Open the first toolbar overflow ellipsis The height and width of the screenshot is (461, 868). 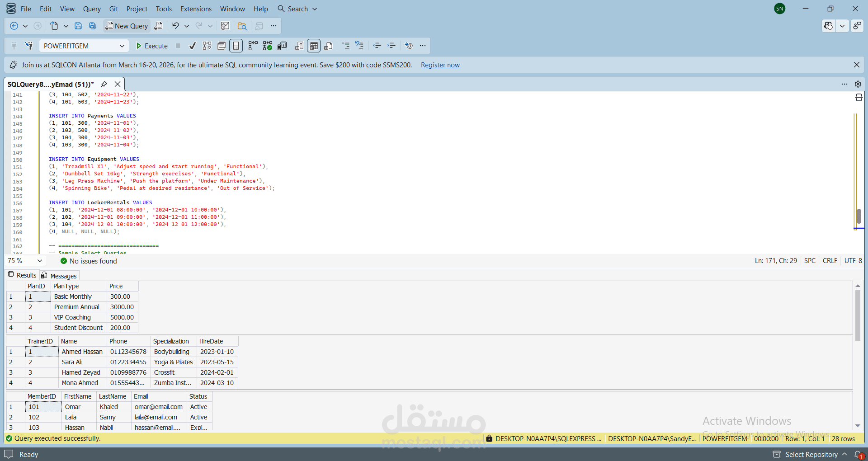pyautogui.click(x=274, y=26)
